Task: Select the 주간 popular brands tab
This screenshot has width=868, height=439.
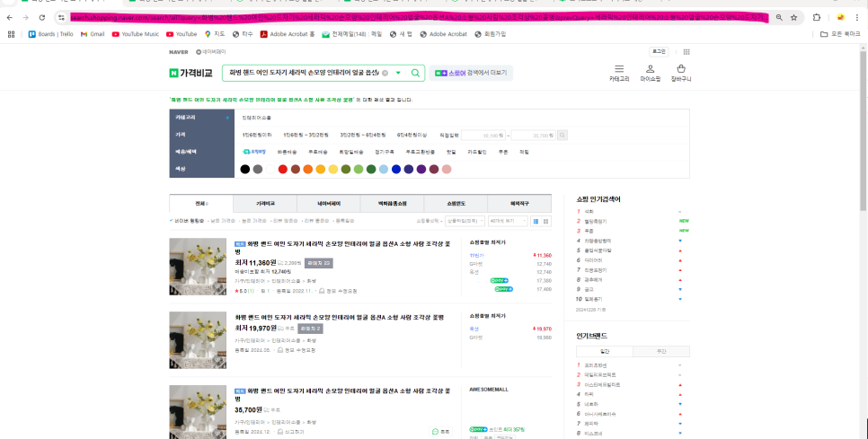Action: click(x=661, y=352)
